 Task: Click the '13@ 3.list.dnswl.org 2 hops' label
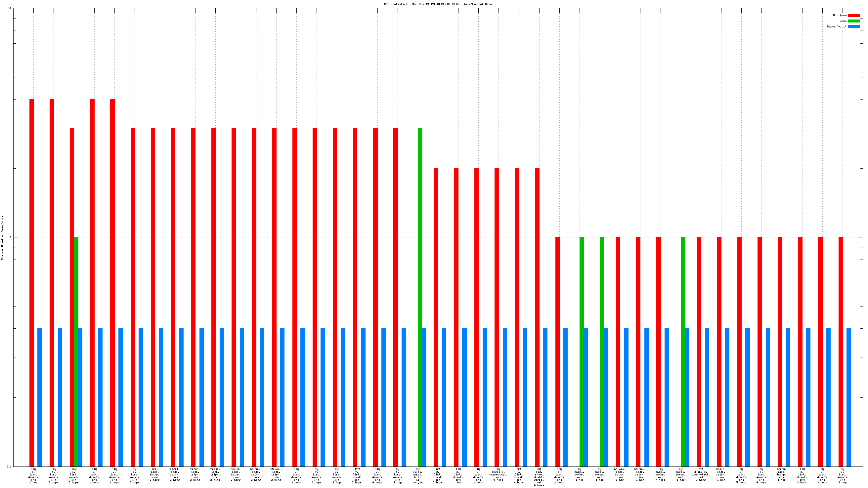(559, 476)
